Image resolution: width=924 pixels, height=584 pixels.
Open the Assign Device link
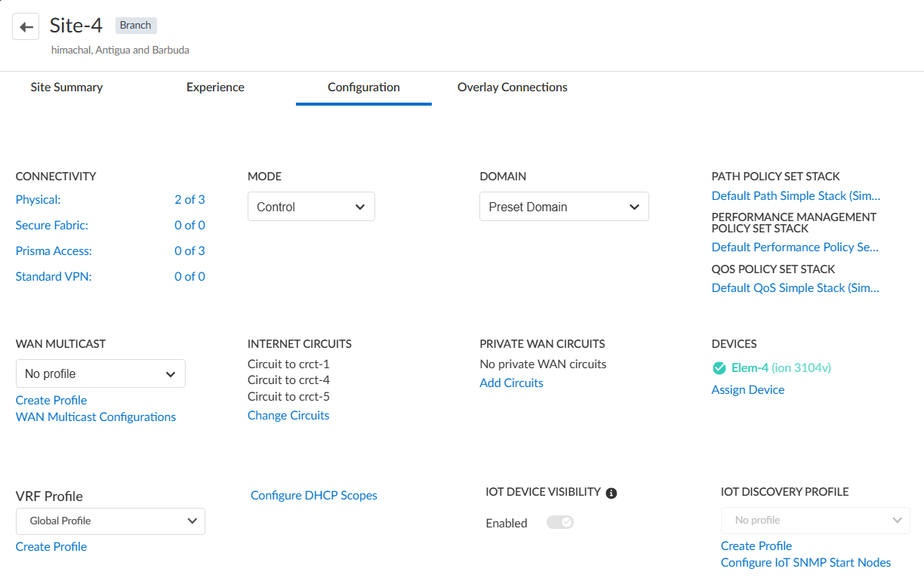point(747,389)
